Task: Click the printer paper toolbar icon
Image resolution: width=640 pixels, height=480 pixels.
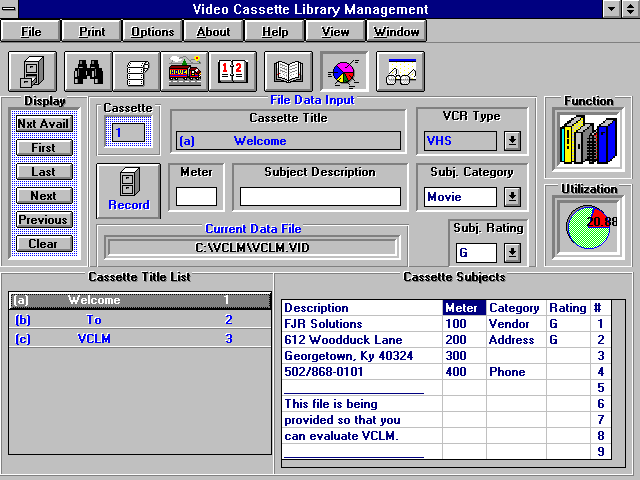Action: click(x=136, y=71)
